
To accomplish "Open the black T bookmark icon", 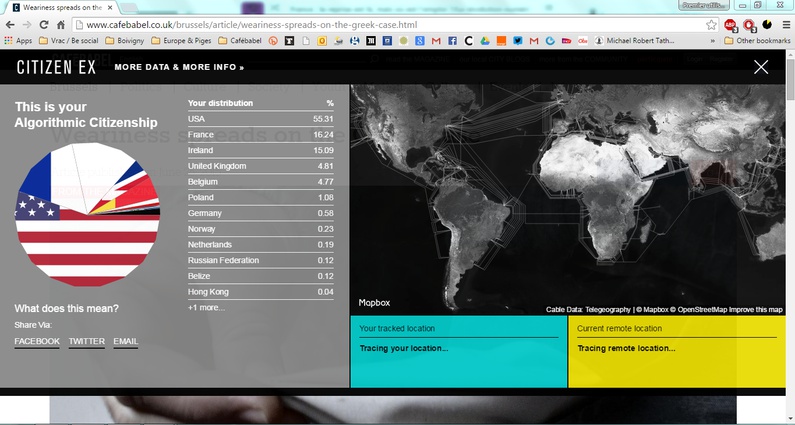I will [x=290, y=41].
